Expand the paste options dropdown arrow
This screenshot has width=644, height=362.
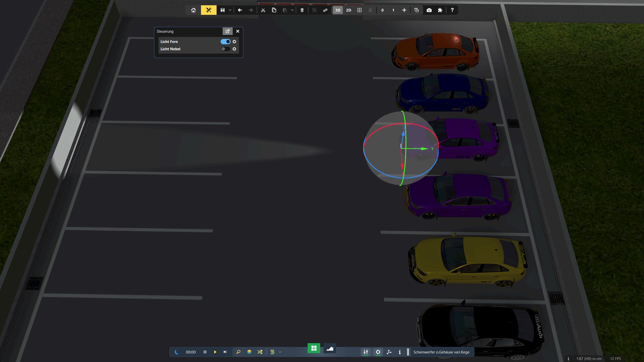292,10
